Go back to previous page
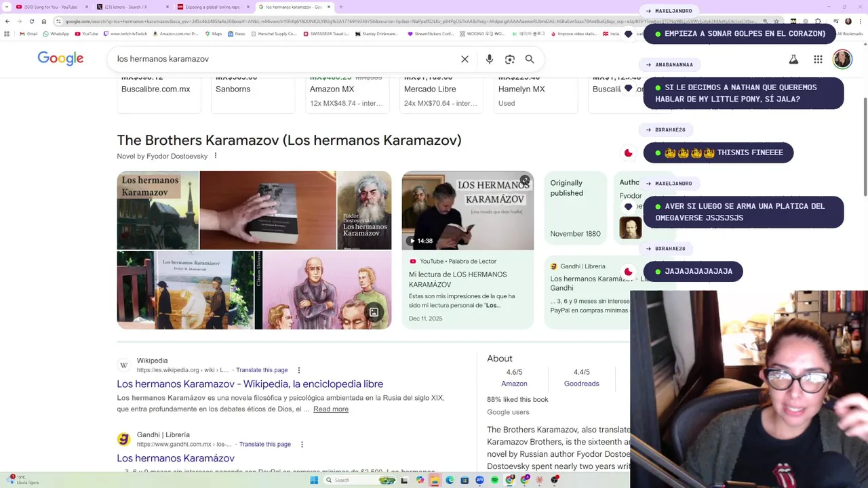This screenshot has height=488, width=868. tap(7, 21)
